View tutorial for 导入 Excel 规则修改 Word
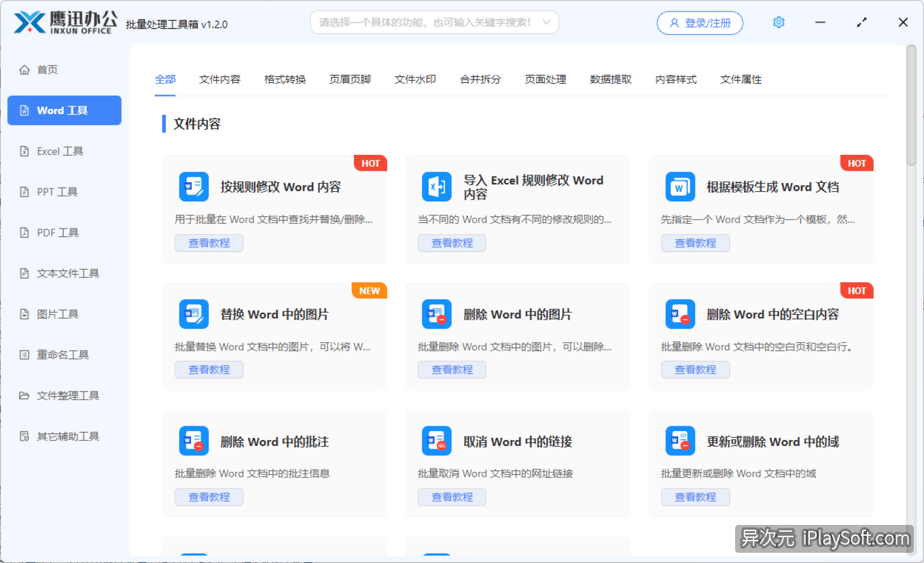Screen dimensions: 924x563 tap(452, 243)
